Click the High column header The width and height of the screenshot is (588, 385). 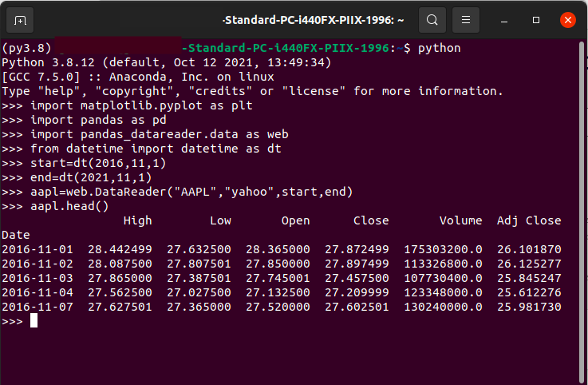[x=137, y=220]
